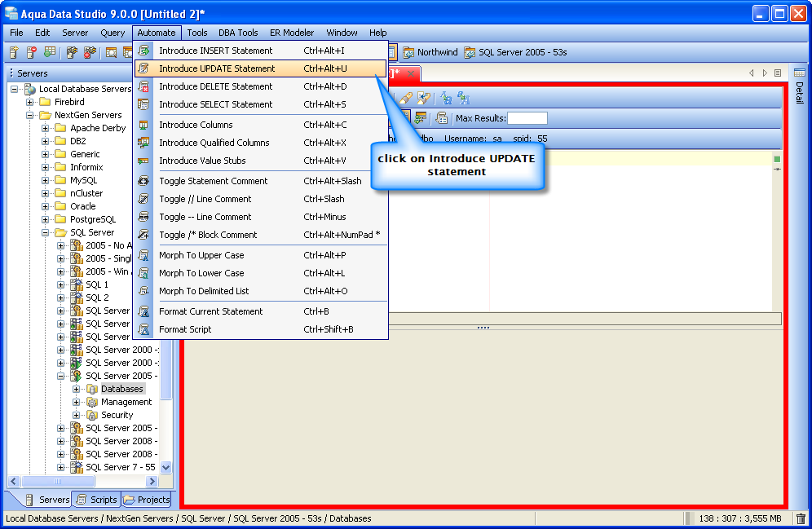
Task: Open the ER Modeler menu
Action: pyautogui.click(x=292, y=33)
